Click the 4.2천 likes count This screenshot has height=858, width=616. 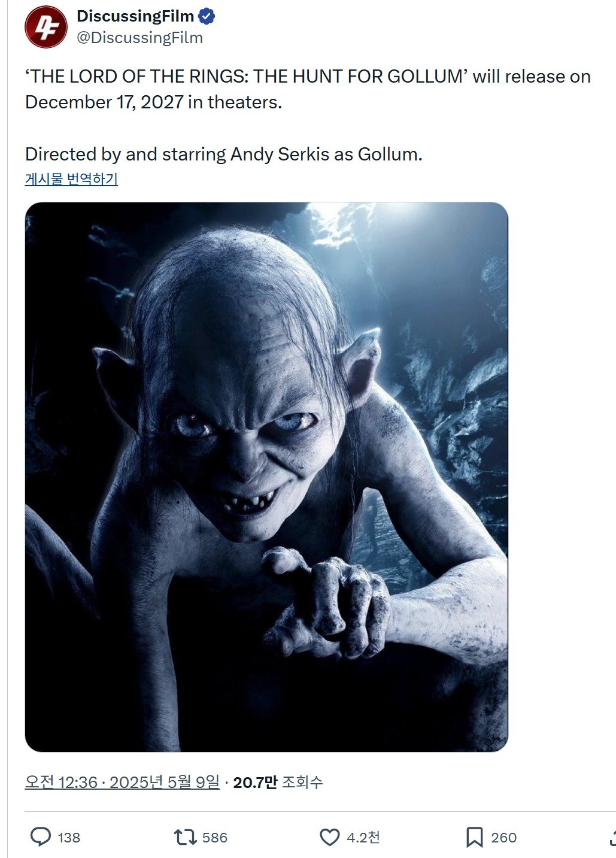[363, 837]
